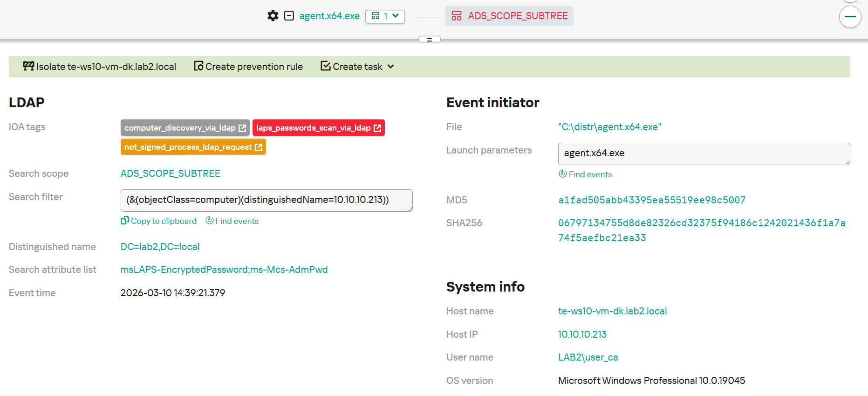Copy the search filter to clipboard
This screenshot has width=868, height=396.
point(158,221)
